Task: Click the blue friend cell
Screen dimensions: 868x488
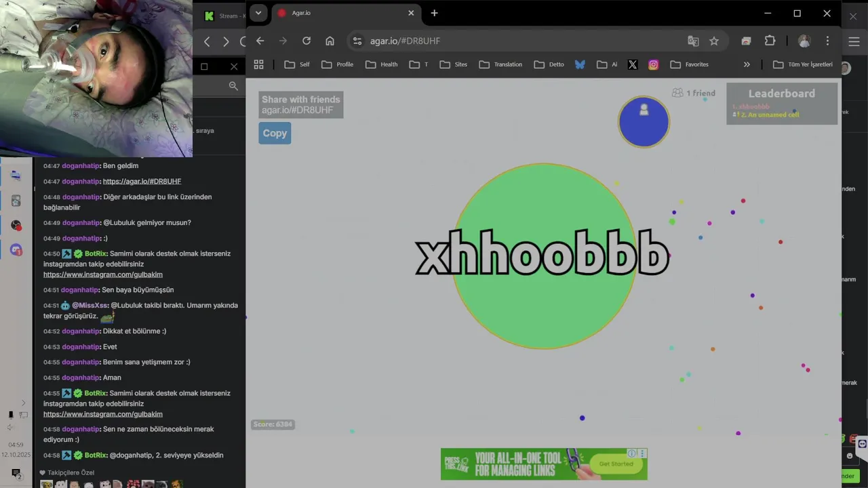Action: click(x=644, y=121)
